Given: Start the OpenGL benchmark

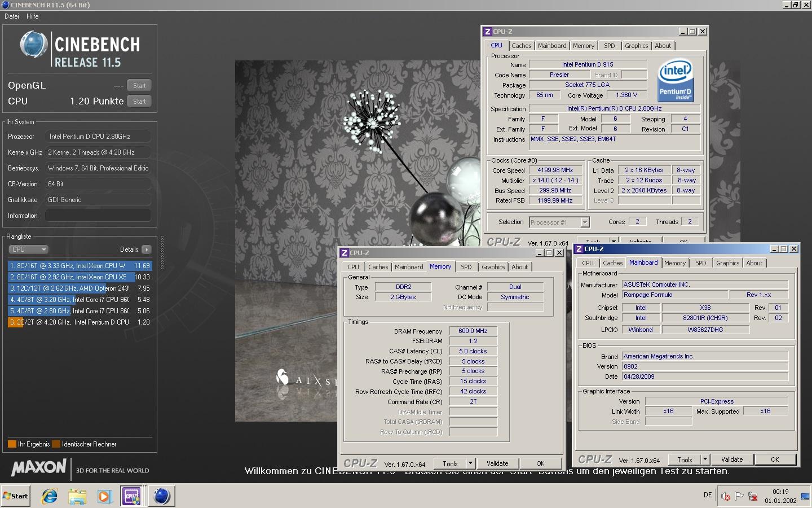Looking at the screenshot, I should pos(139,86).
